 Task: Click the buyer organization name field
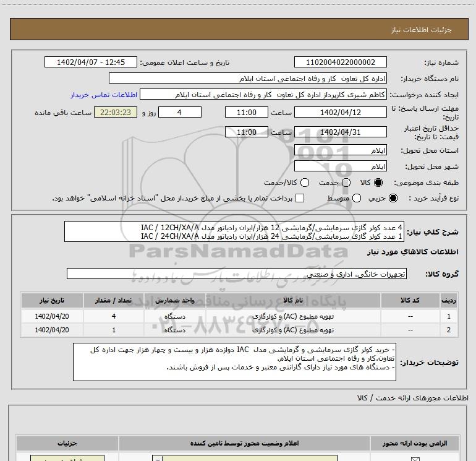tap(248, 78)
